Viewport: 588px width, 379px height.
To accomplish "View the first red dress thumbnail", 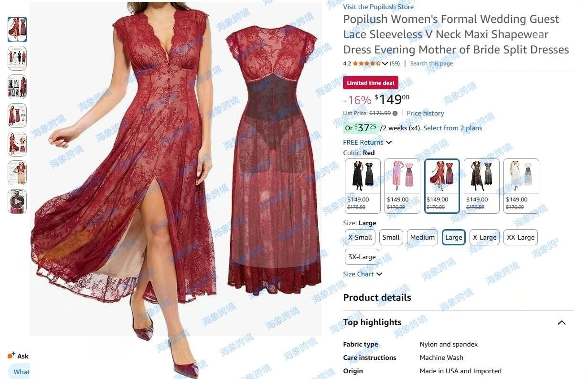I will (x=17, y=30).
